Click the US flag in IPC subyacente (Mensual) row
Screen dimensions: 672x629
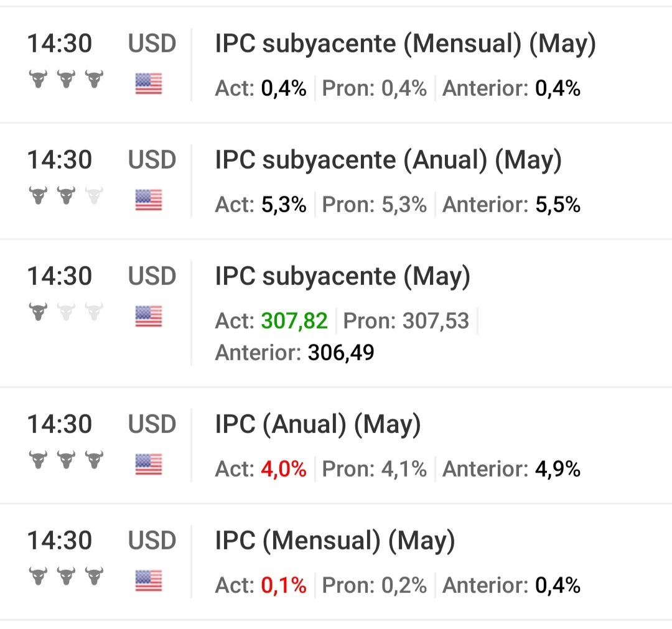pyautogui.click(x=149, y=83)
